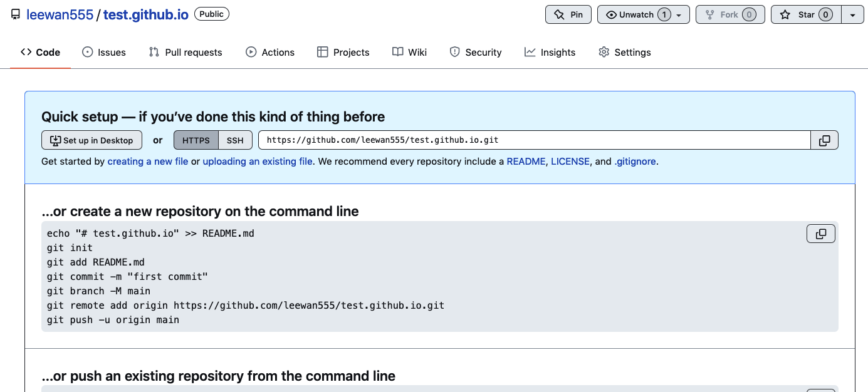Open the repository Settings tab
The width and height of the screenshot is (868, 392).
(625, 53)
